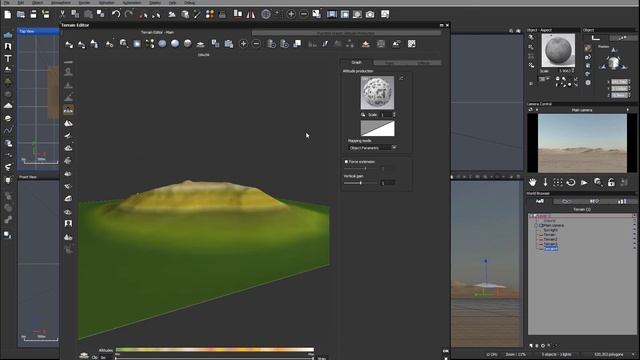Enable the Force extension checkbox

(x=346, y=162)
